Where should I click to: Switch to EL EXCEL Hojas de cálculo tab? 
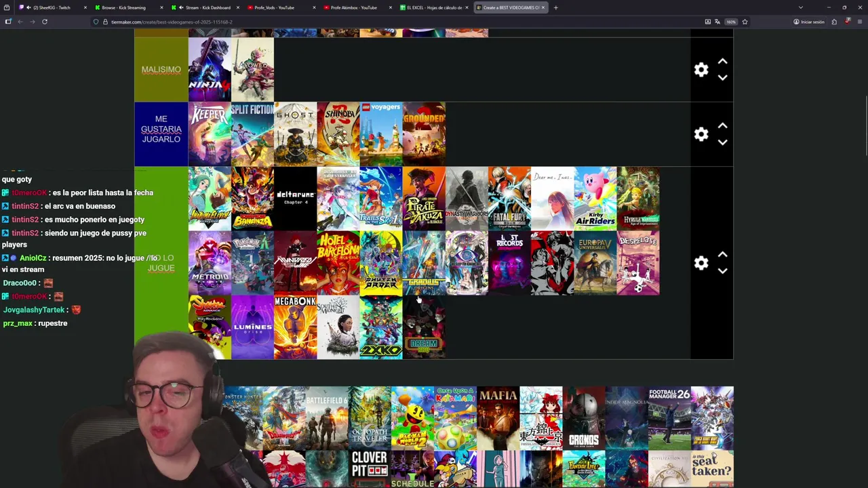coord(434,7)
